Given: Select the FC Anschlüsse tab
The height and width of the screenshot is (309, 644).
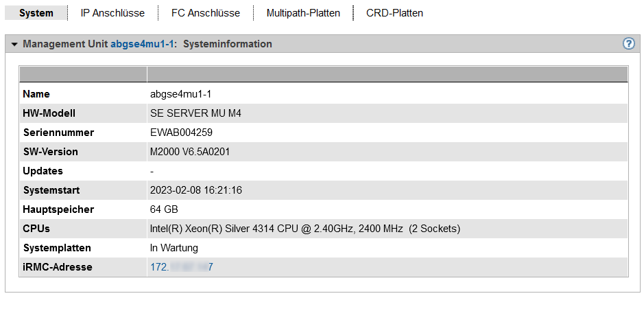Looking at the screenshot, I should [206, 13].
